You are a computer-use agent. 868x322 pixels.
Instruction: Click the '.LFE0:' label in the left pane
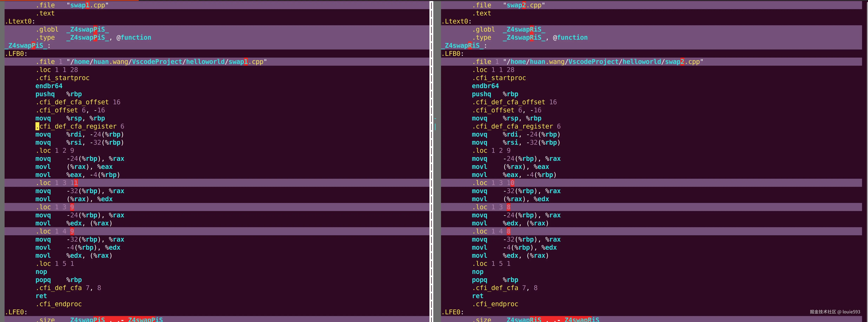(x=16, y=312)
